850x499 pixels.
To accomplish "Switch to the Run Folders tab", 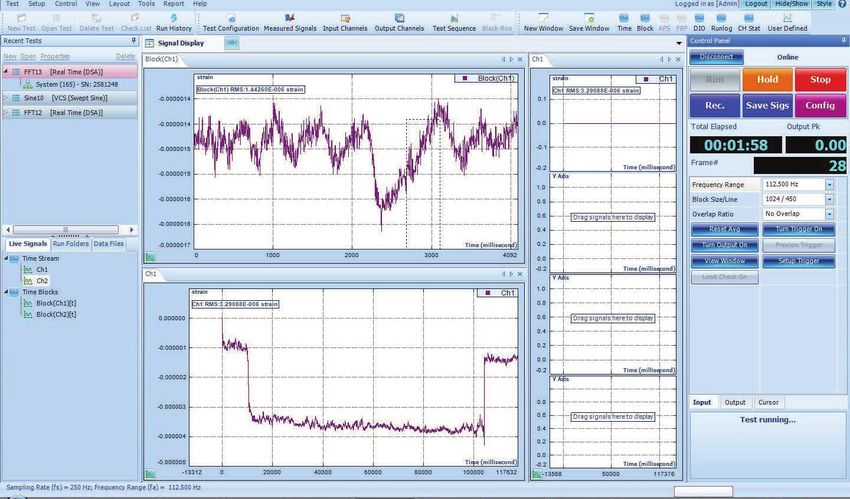I will point(70,244).
